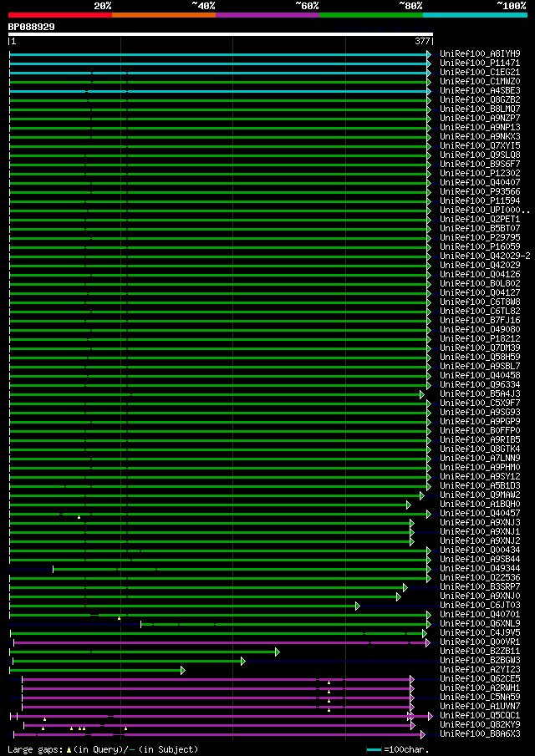
Task: Select the UniRef100_Q40457 label
Action: (x=480, y=513)
